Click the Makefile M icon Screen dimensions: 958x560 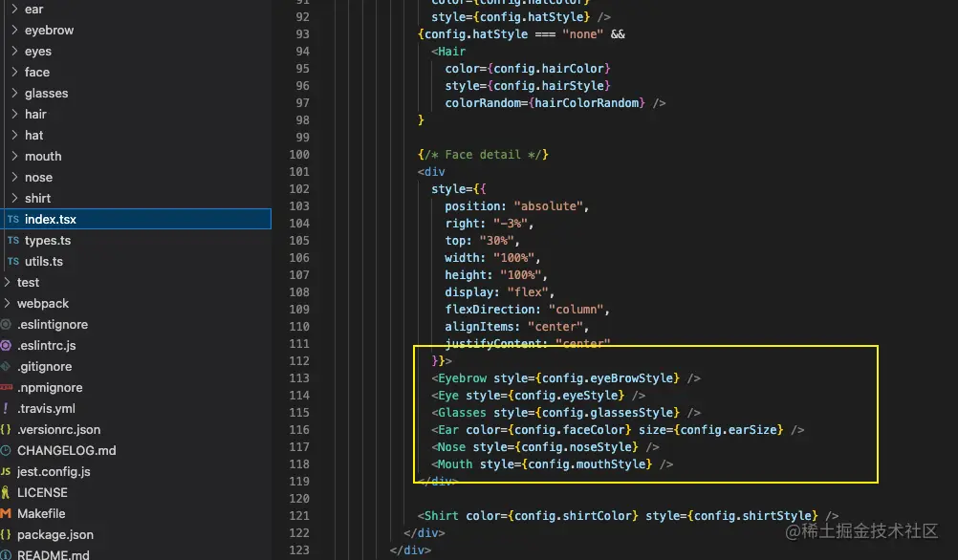[x=6, y=513]
